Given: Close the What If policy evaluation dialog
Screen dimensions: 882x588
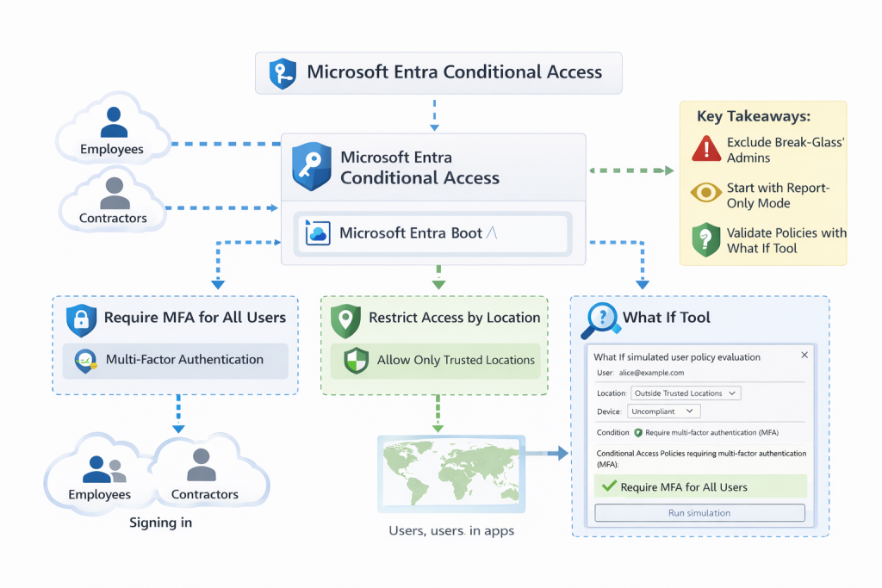Looking at the screenshot, I should [804, 355].
